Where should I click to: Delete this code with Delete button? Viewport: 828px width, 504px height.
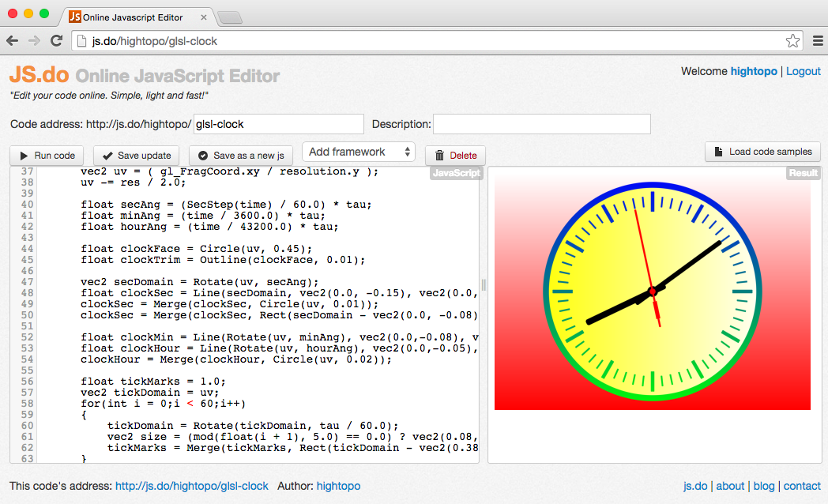pyautogui.click(x=455, y=156)
